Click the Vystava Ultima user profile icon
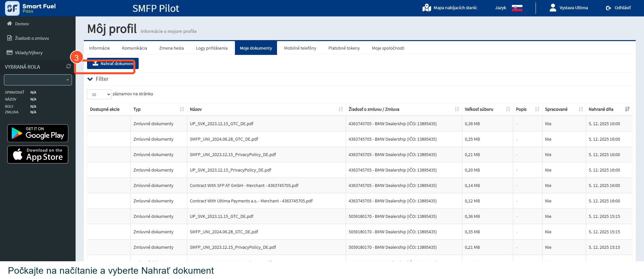 point(553,8)
